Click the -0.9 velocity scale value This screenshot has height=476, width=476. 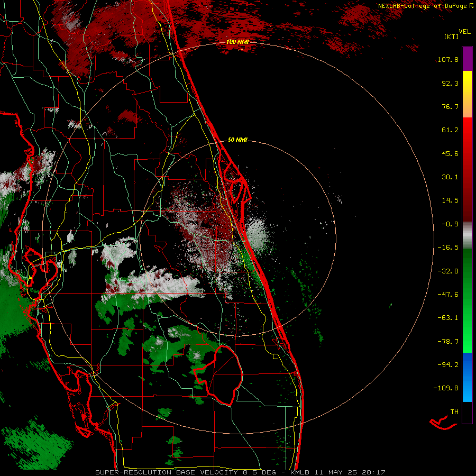450,224
